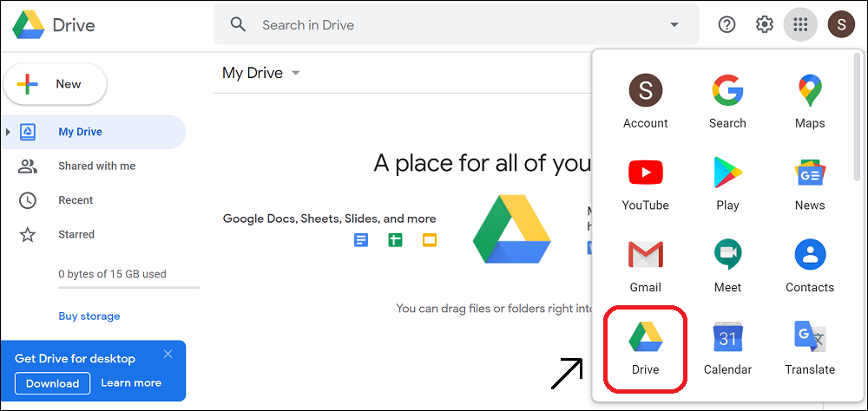Click Learn more in the desktop banner
Viewport: 868px width, 411px height.
pos(131,382)
